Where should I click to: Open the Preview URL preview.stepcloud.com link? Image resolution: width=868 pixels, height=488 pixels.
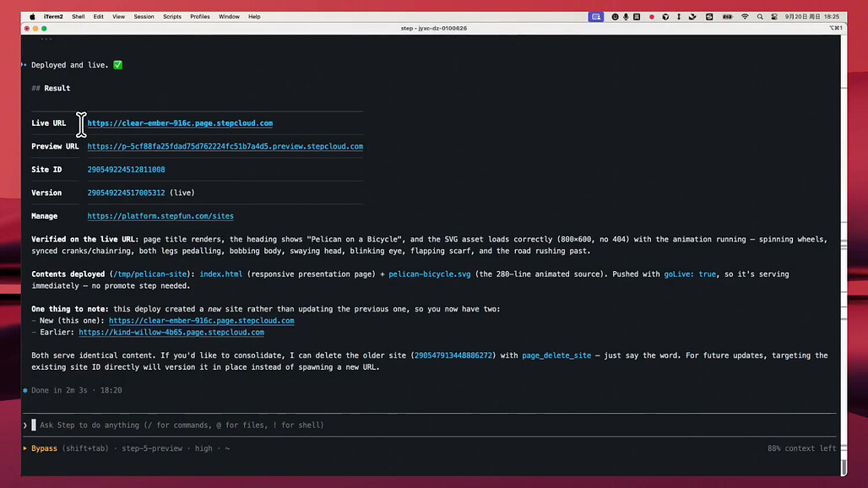[x=225, y=146]
